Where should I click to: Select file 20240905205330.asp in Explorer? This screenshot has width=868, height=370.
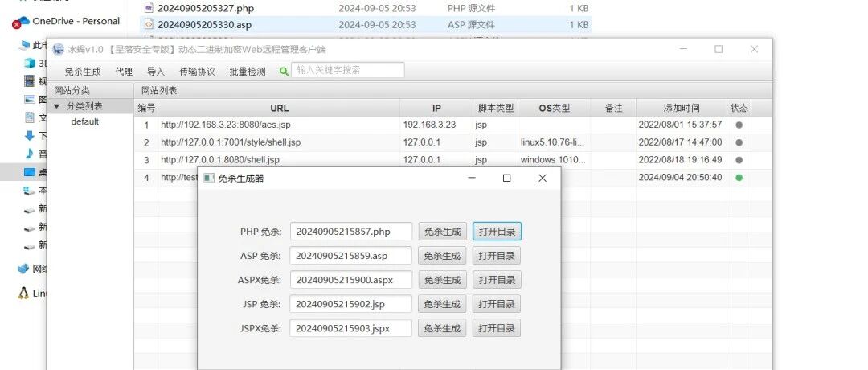[366, 24]
